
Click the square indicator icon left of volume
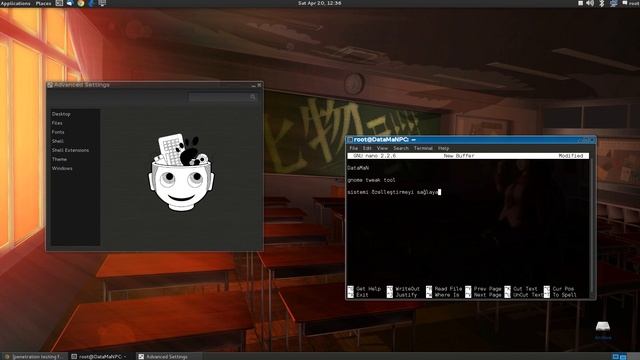580,3
